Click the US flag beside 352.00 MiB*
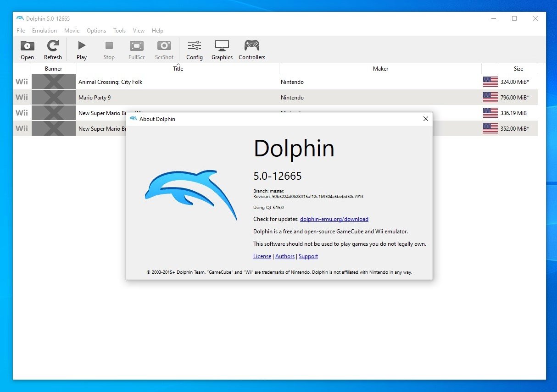The height and width of the screenshot is (392, 557). [x=490, y=129]
